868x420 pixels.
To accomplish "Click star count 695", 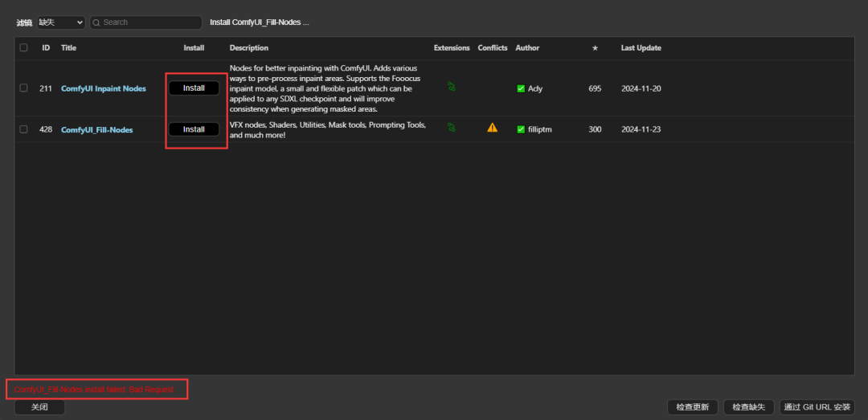I will pos(595,88).
